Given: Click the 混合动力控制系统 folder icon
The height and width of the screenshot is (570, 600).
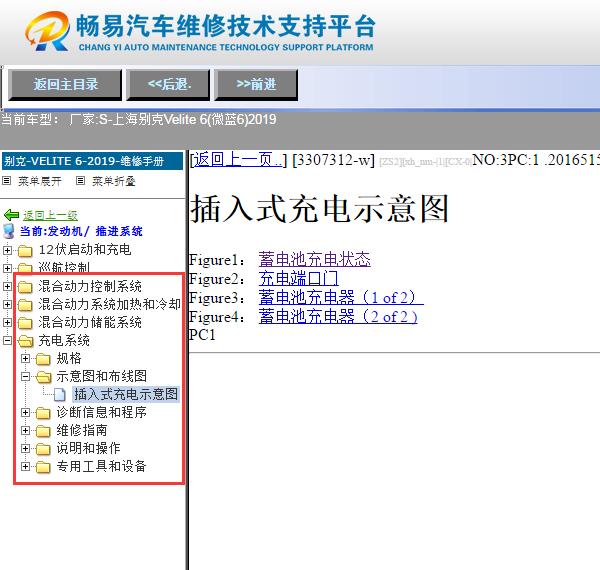Looking at the screenshot, I should 25,287.
